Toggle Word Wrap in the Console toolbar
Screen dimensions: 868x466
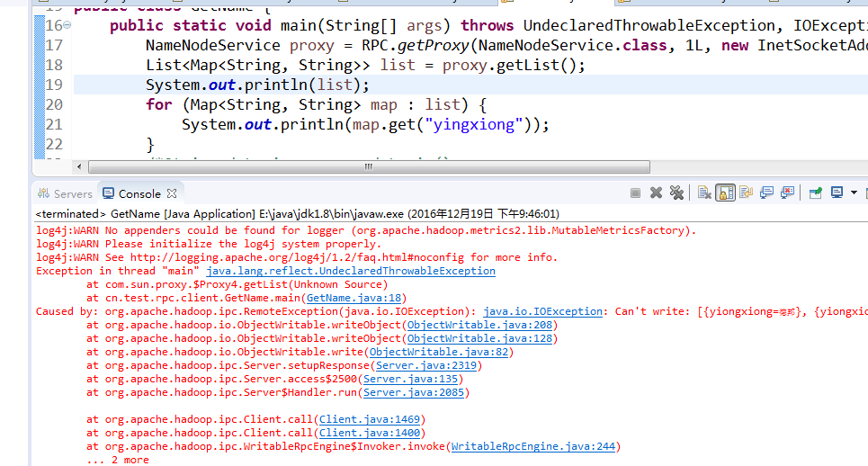click(x=747, y=193)
